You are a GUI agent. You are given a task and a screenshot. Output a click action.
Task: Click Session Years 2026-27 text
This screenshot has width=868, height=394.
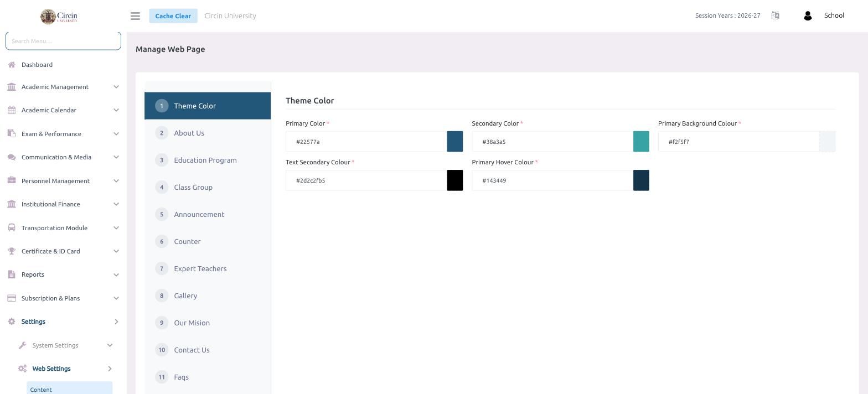(x=727, y=15)
